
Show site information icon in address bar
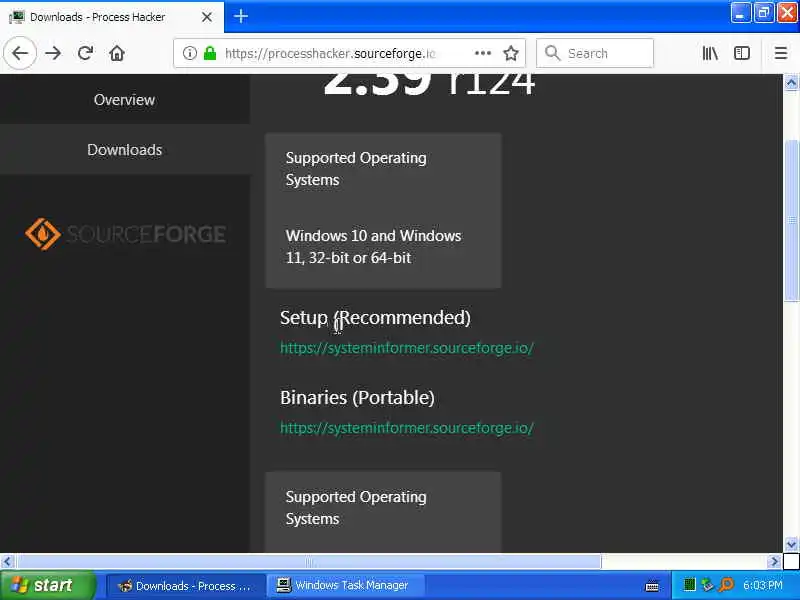(x=190, y=53)
